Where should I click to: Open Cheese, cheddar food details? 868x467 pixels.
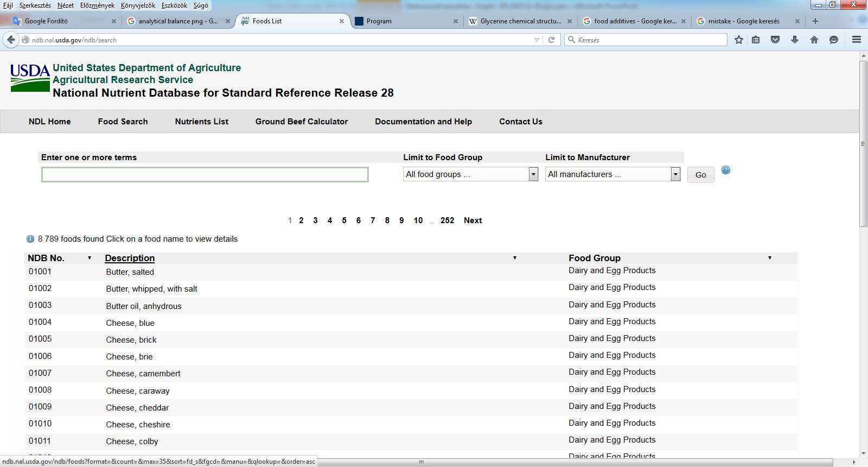[138, 408]
